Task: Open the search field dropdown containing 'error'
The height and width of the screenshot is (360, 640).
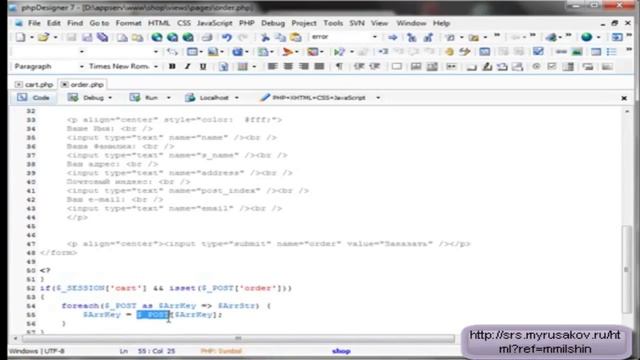Action: (x=374, y=37)
